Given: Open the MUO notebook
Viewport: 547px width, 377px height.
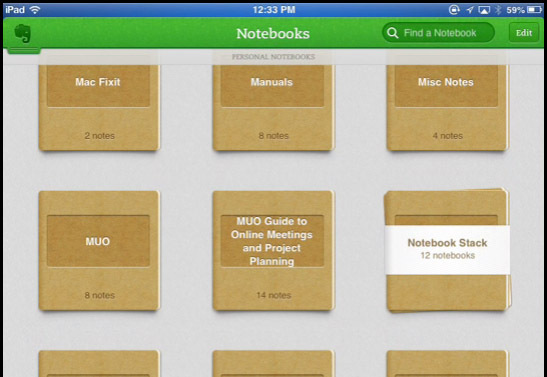Looking at the screenshot, I should click(99, 250).
